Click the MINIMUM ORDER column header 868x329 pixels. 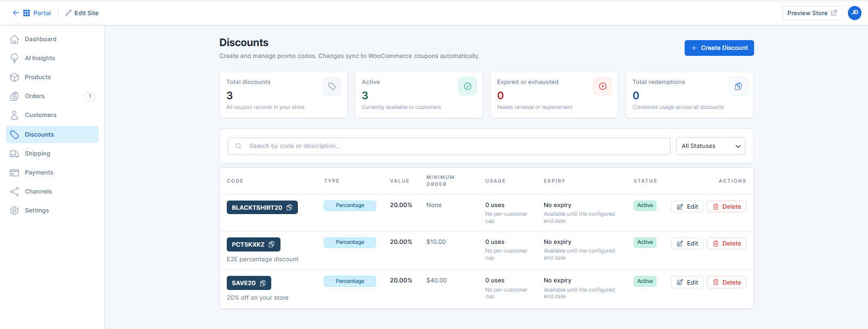click(441, 180)
